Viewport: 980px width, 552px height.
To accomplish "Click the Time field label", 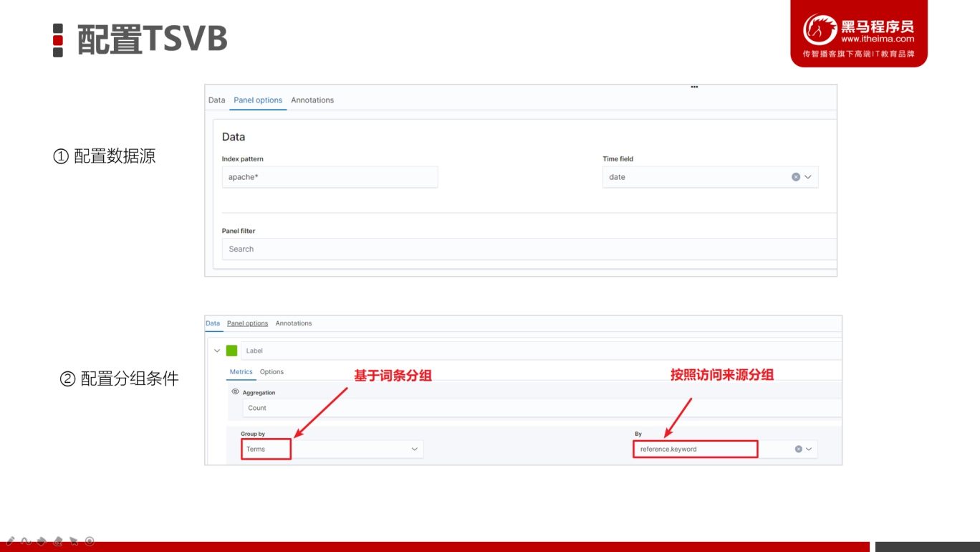I will 618,159.
